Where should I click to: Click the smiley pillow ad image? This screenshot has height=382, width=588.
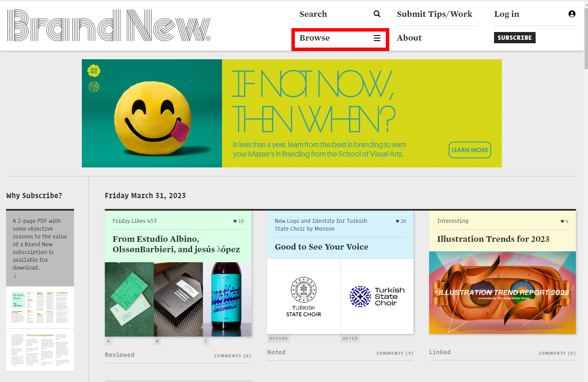[x=152, y=113]
